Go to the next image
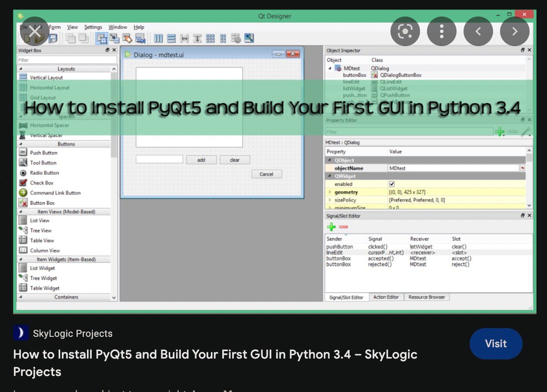This screenshot has width=547, height=392. coord(514,31)
